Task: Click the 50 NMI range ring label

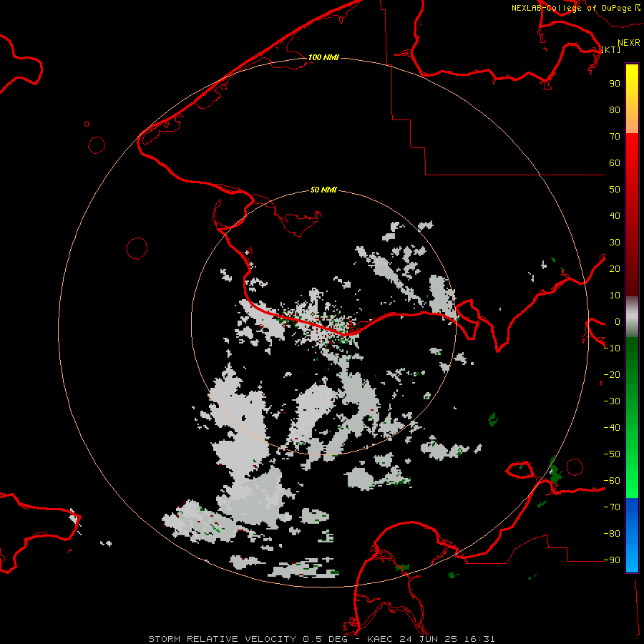Action: tap(323, 190)
